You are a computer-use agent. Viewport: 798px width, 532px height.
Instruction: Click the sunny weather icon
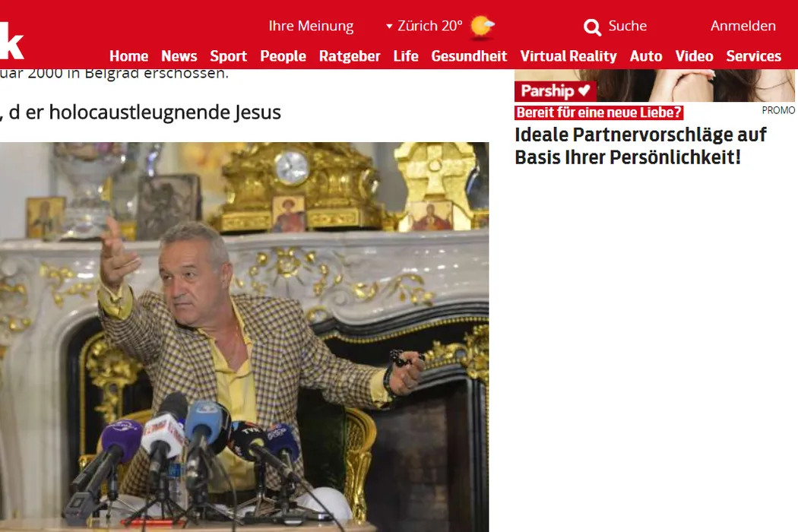click(481, 27)
